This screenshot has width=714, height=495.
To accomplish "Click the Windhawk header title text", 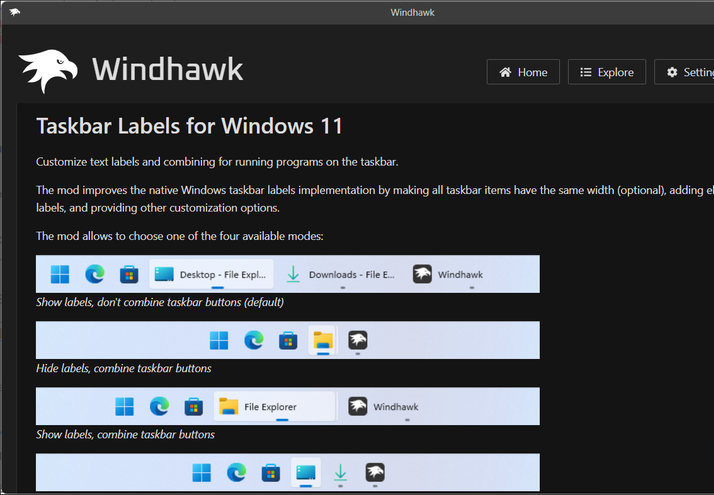I will 167,69.
